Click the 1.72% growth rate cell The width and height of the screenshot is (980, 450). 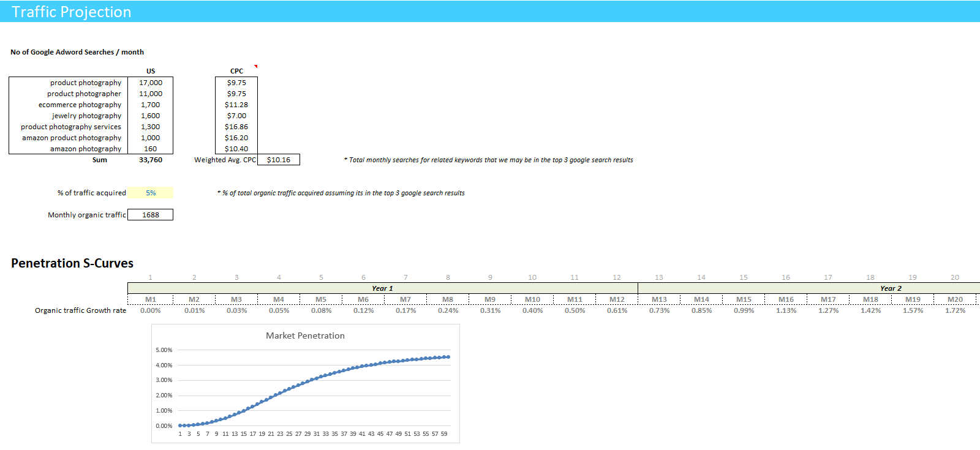click(x=955, y=310)
